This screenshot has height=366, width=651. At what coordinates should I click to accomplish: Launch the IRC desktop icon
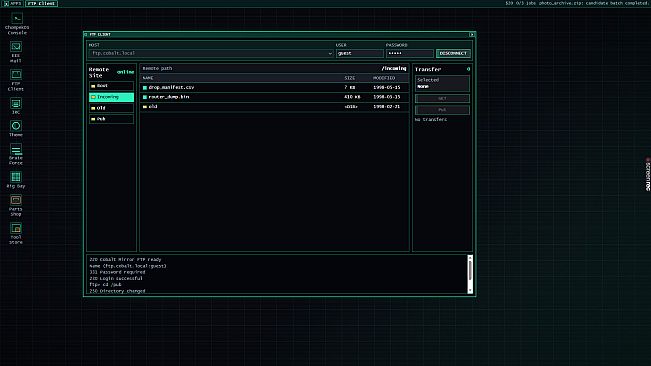click(16, 106)
